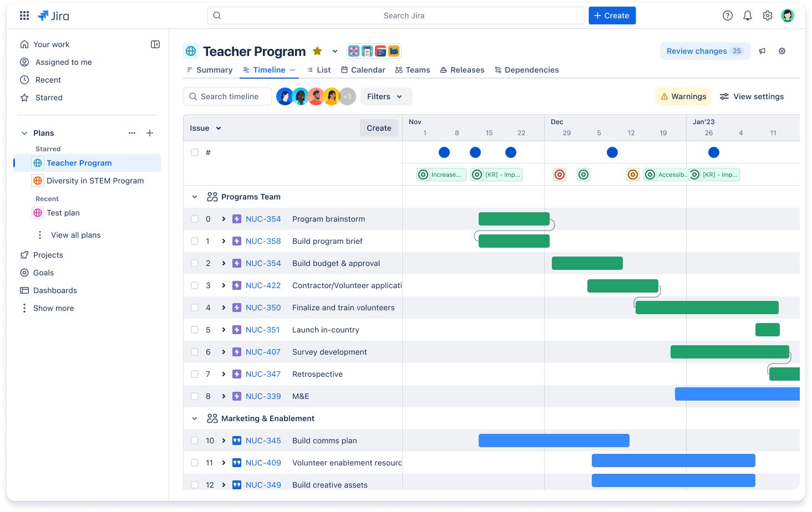Open the help question mark icon
This screenshot has width=812, height=512.
pos(728,16)
